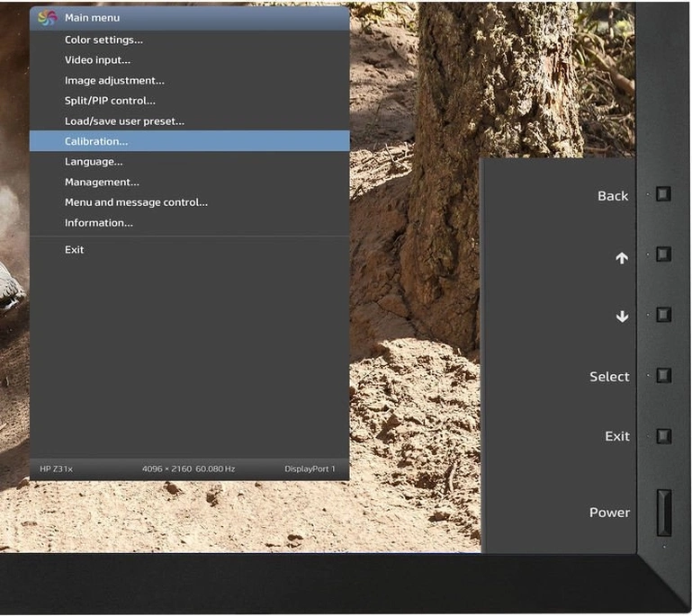Select the highlighted Calibration... item

click(96, 141)
